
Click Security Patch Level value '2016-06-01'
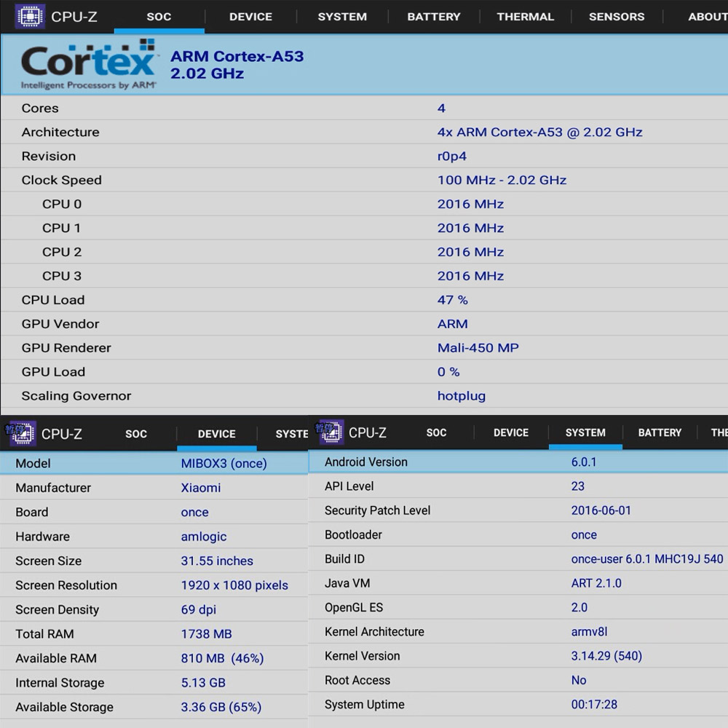pyautogui.click(x=601, y=511)
